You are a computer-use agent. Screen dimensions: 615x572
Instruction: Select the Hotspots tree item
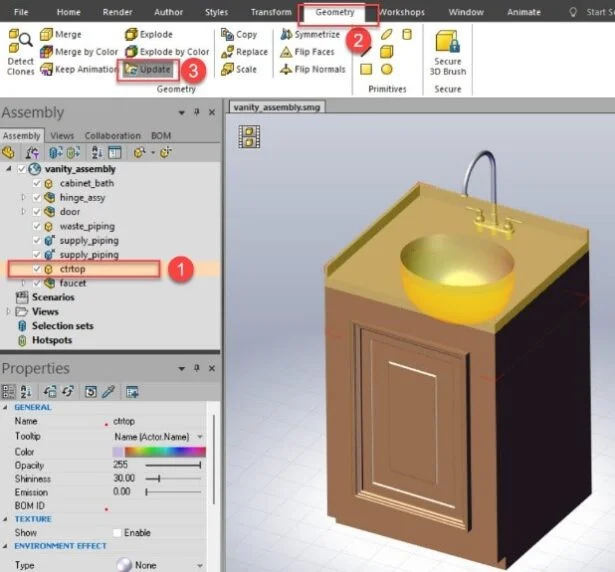tap(52, 340)
